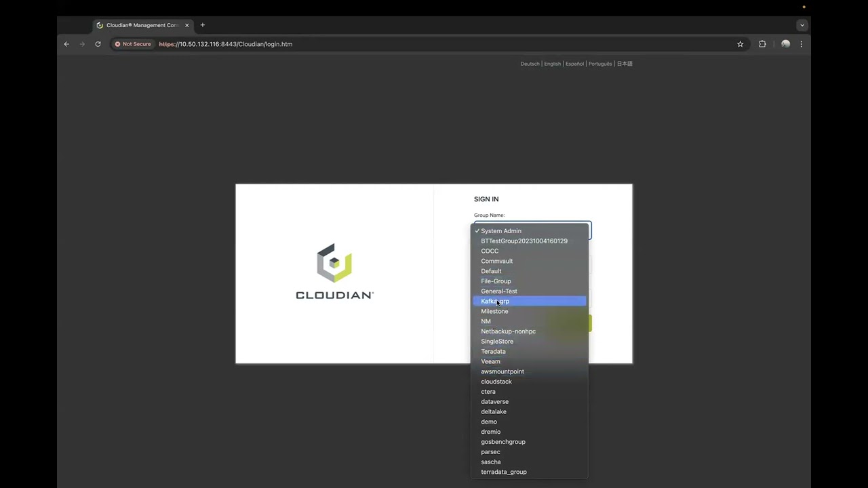Reload the page with the refresh icon
This screenshot has width=868, height=488.
point(98,44)
